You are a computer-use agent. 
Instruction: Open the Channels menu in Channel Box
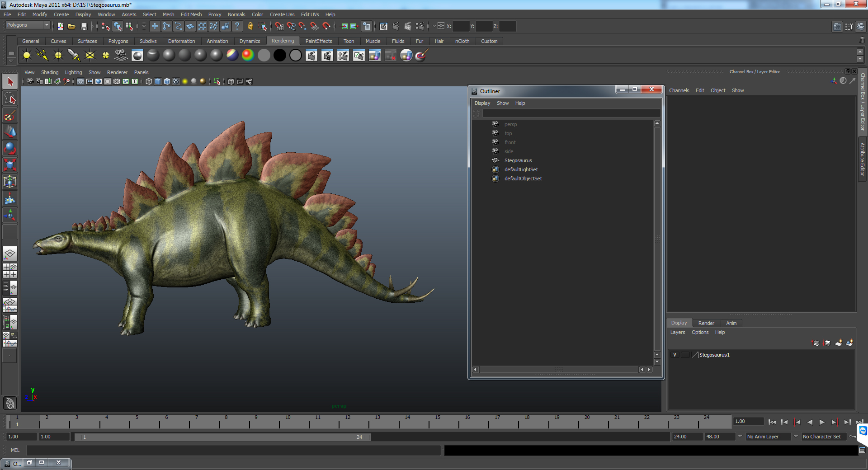click(679, 90)
